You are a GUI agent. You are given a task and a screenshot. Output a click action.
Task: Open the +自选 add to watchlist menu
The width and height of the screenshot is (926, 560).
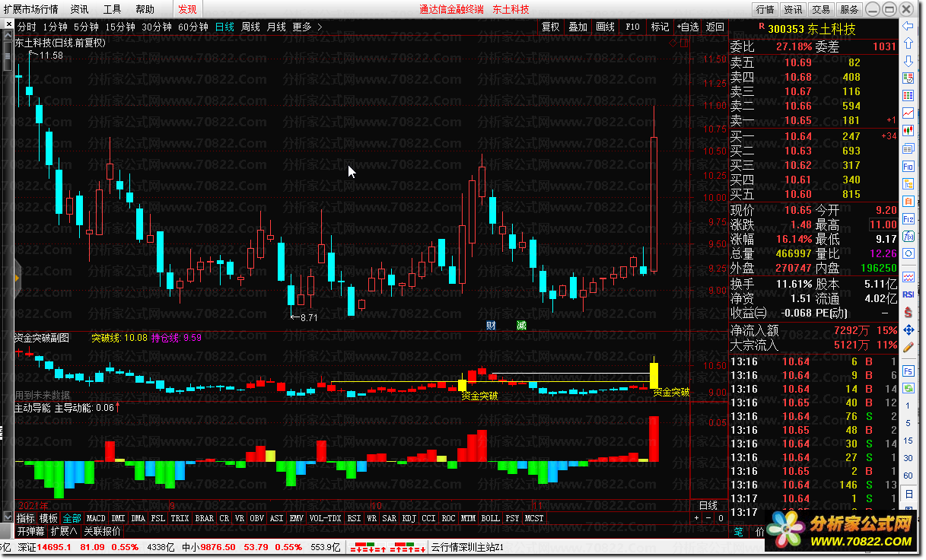[x=687, y=27]
